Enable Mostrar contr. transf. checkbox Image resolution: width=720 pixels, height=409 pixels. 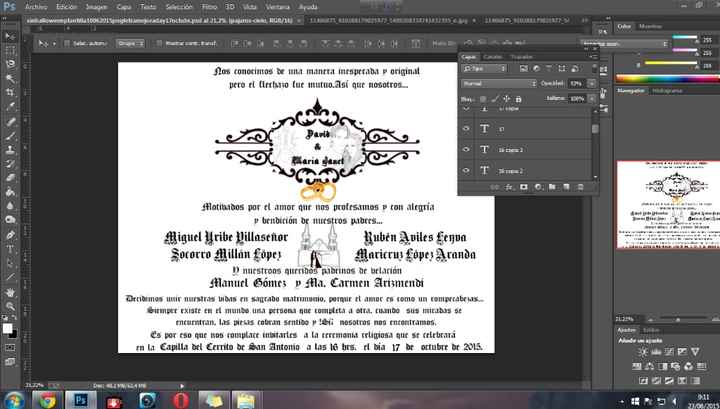point(159,43)
